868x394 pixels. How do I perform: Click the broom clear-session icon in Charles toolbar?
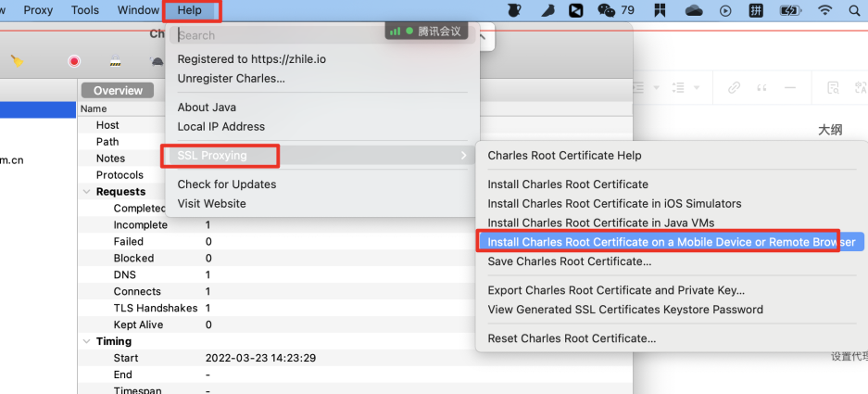(18, 61)
